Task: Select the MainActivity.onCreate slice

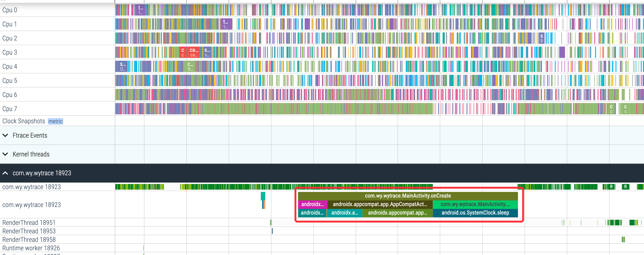Action: click(x=408, y=196)
